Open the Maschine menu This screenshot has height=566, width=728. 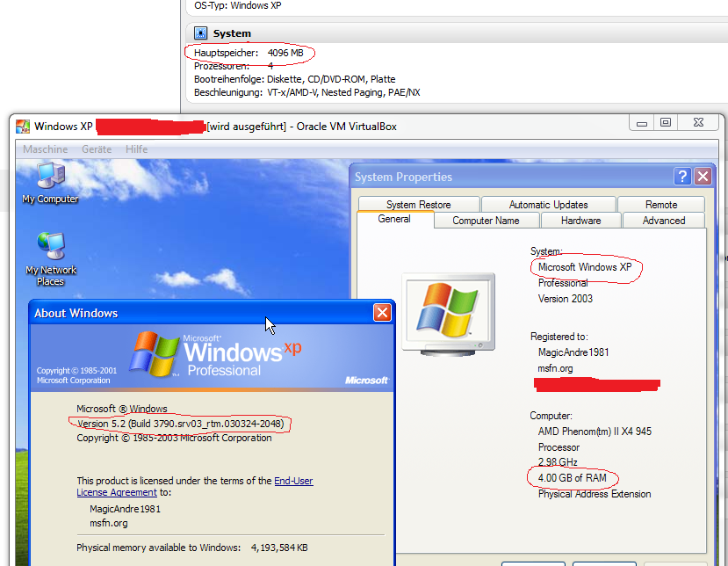(45, 149)
